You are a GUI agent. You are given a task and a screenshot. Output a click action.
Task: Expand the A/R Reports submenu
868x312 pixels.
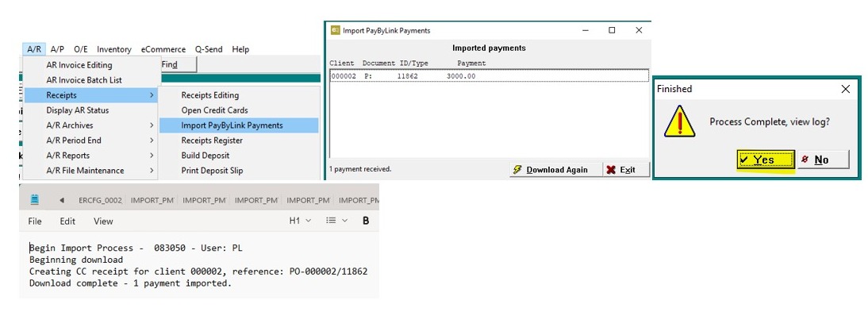[90, 155]
